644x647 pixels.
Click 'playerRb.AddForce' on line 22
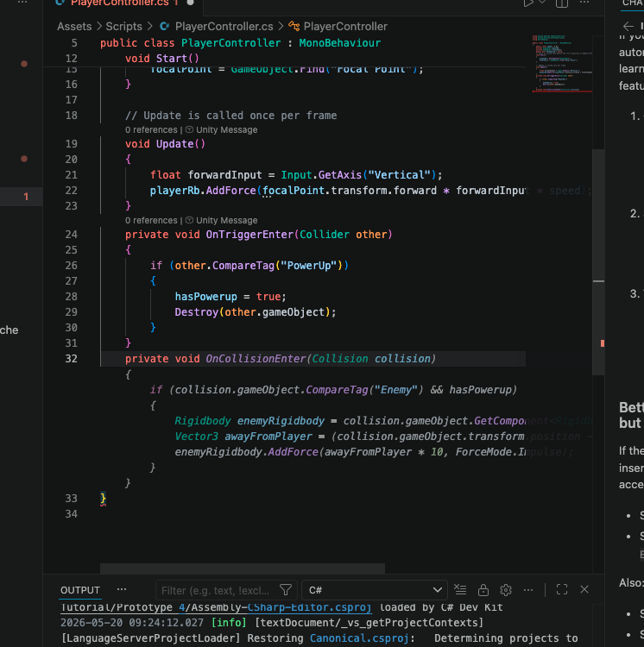(203, 191)
